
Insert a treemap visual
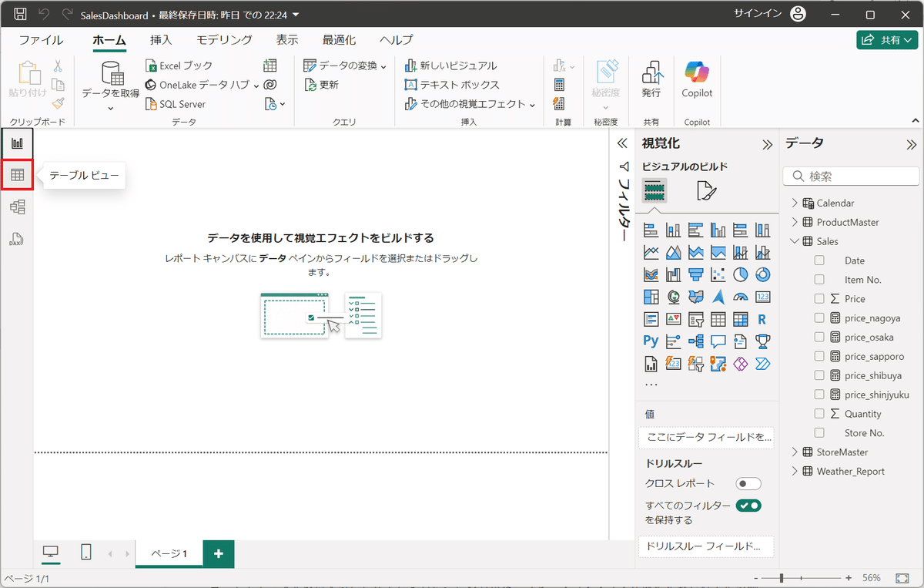pyautogui.click(x=651, y=297)
